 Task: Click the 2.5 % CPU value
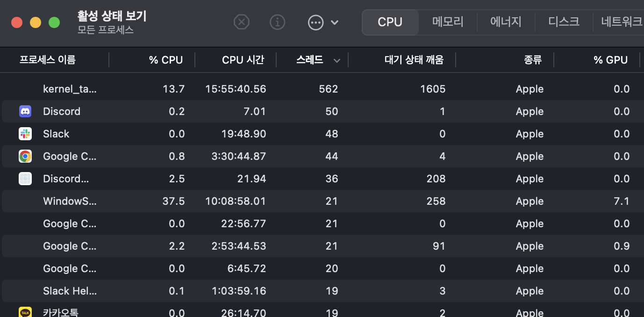pyautogui.click(x=177, y=179)
